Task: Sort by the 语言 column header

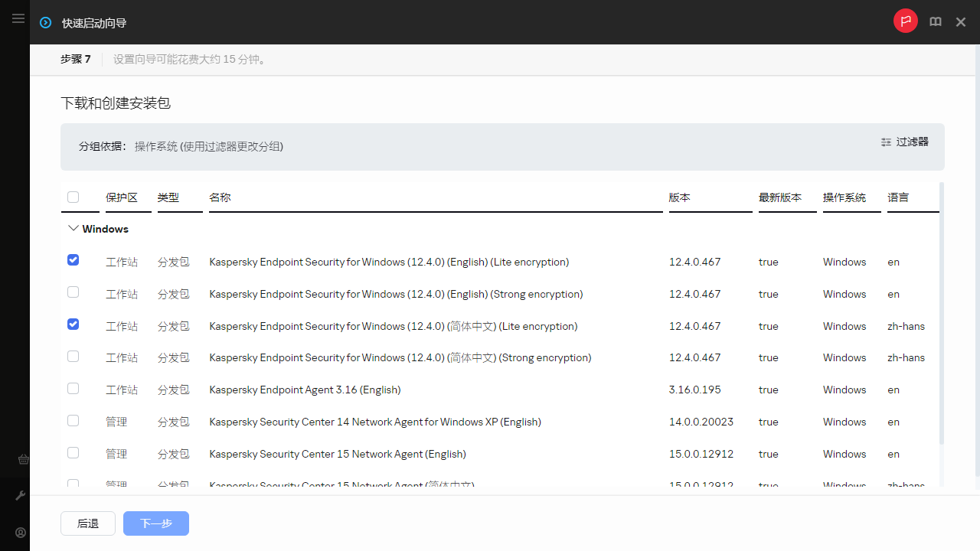Action: [x=898, y=197]
